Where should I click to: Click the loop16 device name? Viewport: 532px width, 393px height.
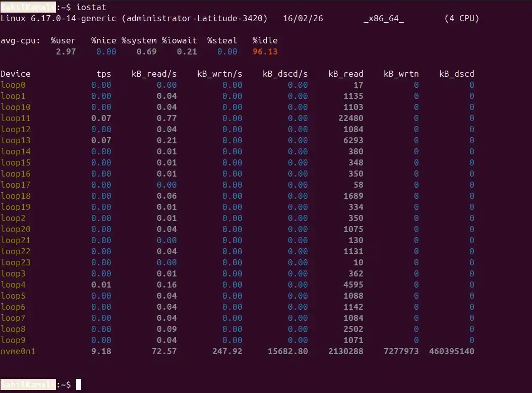click(15, 174)
